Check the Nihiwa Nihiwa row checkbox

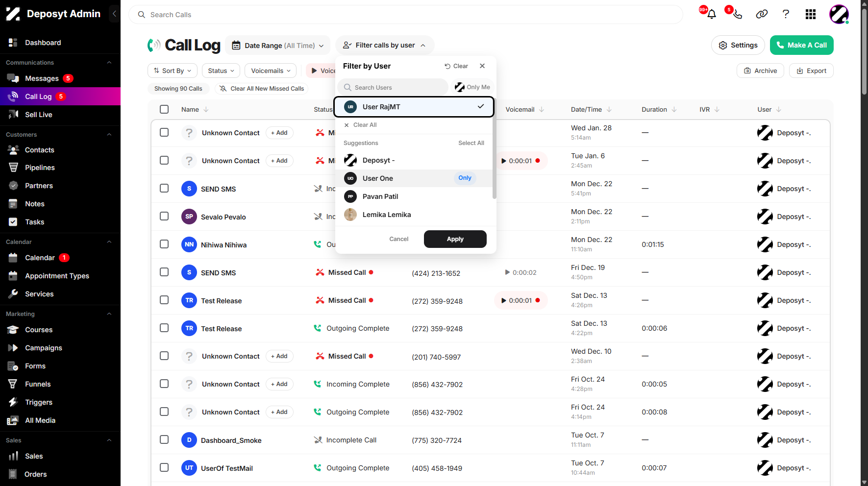pyautogui.click(x=164, y=244)
